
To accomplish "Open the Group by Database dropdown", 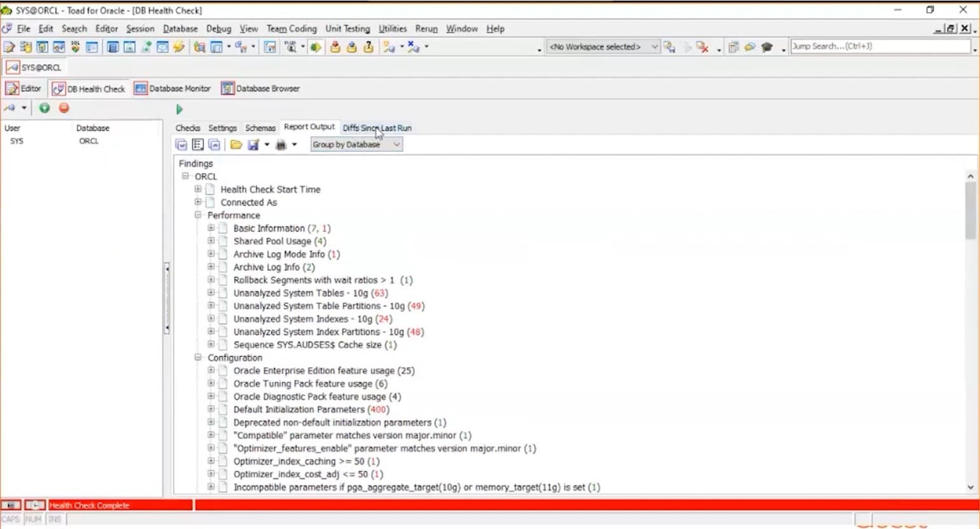I will (x=396, y=145).
